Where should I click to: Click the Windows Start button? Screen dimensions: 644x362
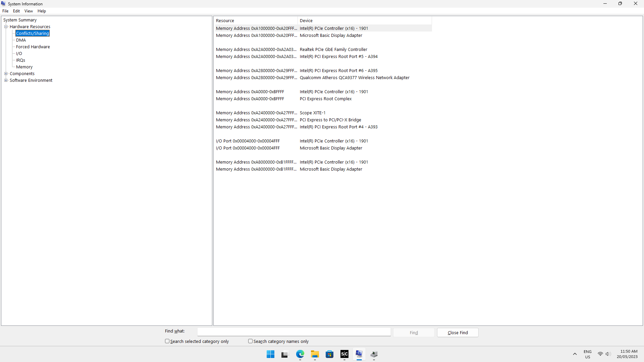(270, 354)
